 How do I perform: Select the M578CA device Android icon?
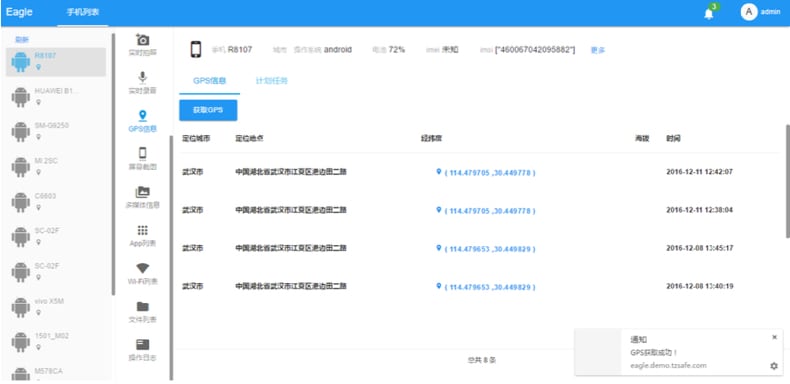tap(21, 374)
